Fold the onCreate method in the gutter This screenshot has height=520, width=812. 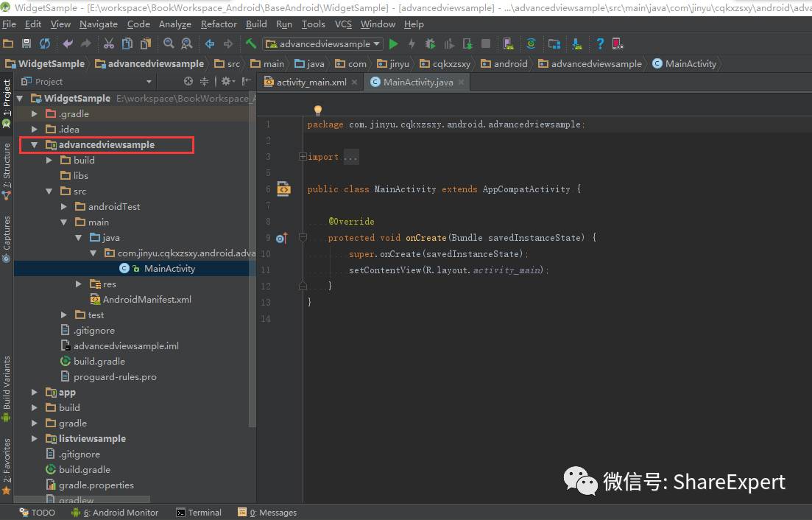click(303, 238)
